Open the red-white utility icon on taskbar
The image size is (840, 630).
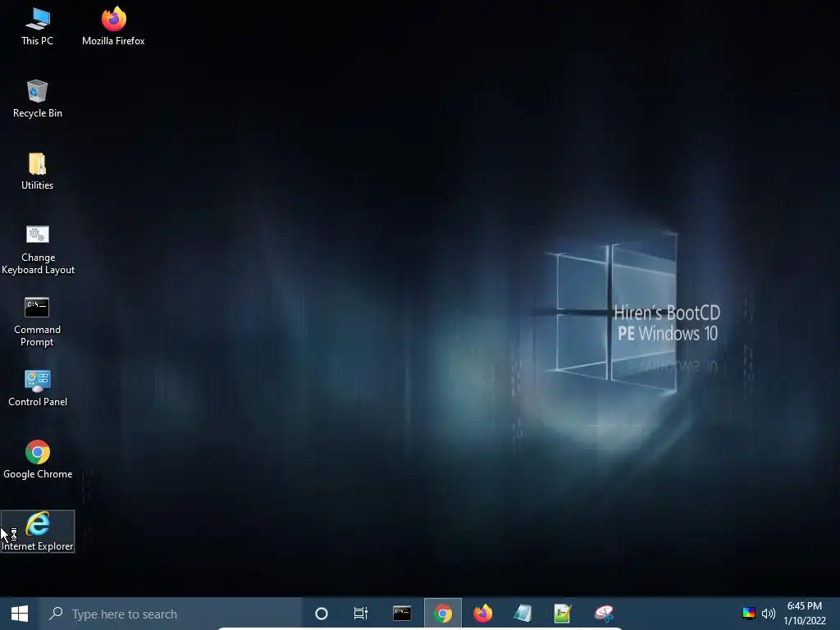coord(603,614)
